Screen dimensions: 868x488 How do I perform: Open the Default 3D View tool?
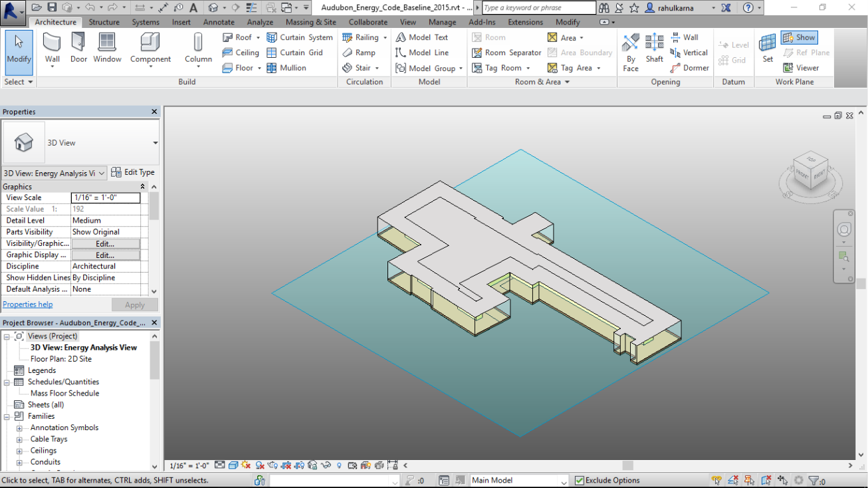point(214,7)
